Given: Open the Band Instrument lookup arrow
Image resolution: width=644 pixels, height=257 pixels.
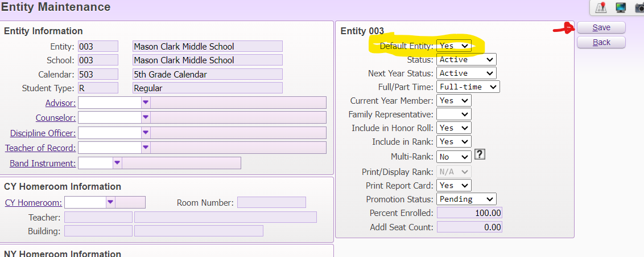Looking at the screenshot, I should click(x=117, y=163).
